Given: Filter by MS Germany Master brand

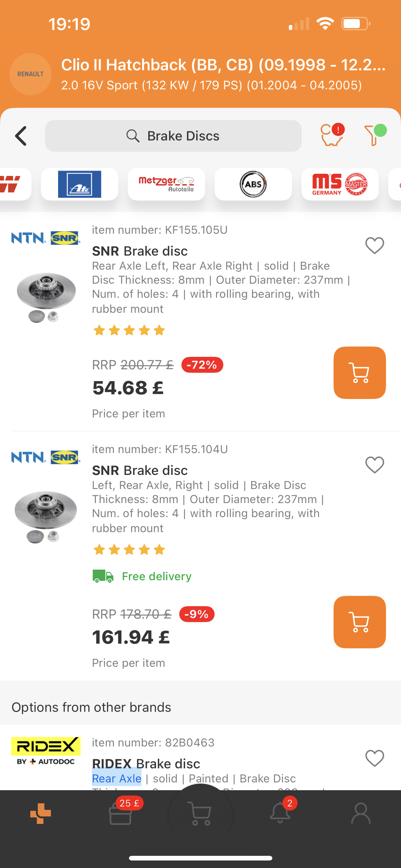Looking at the screenshot, I should pos(340,184).
